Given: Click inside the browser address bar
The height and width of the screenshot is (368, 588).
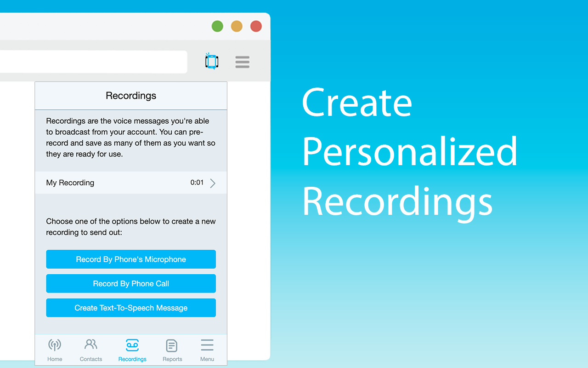Looking at the screenshot, I should (x=92, y=62).
